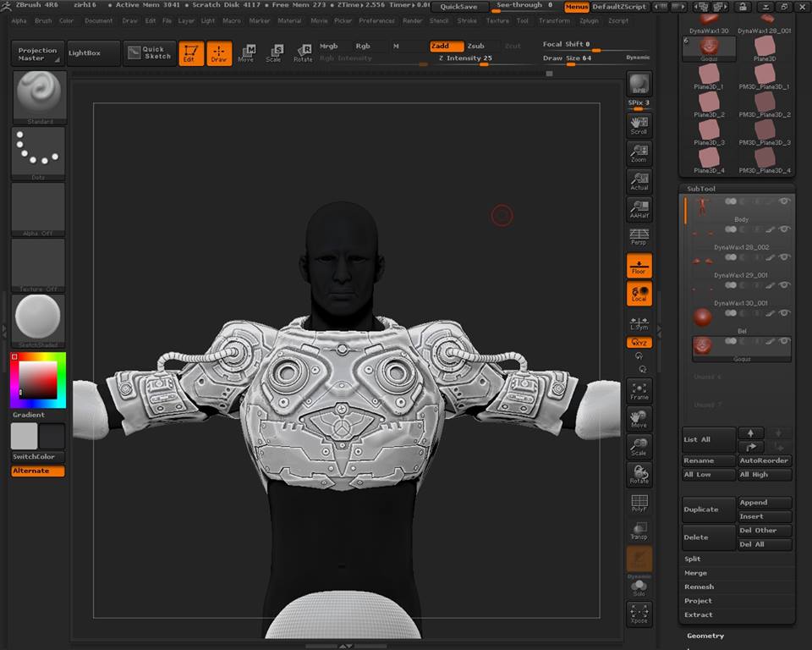
Task: Render with the BPR button
Action: pos(639,84)
